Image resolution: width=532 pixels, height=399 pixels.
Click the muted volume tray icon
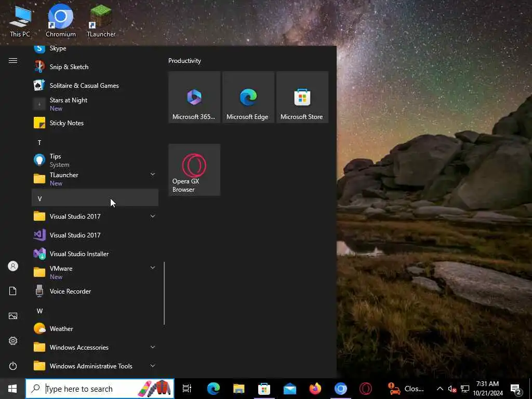click(452, 389)
